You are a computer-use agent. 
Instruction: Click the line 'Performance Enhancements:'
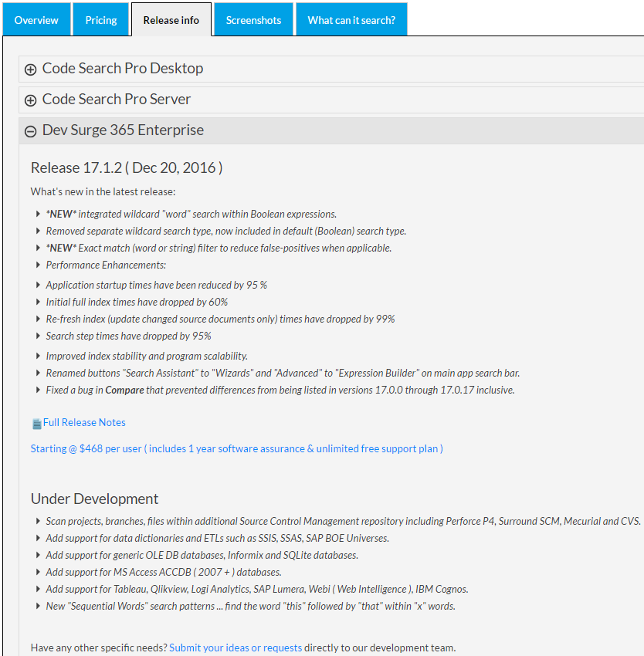coord(106,265)
